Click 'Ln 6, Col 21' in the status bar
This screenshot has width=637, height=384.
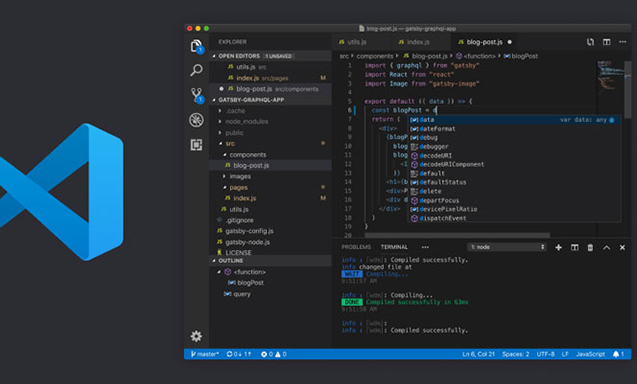pyautogui.click(x=479, y=354)
